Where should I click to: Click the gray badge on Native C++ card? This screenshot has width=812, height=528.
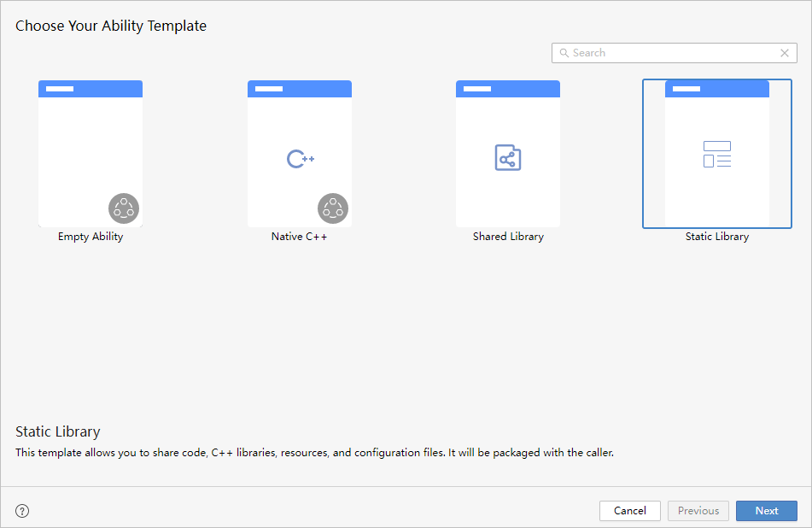pyautogui.click(x=333, y=208)
